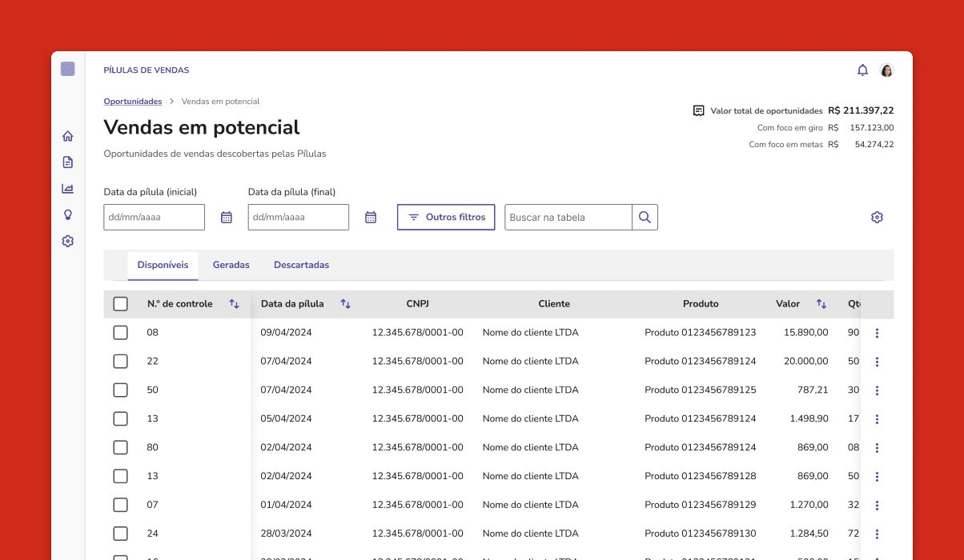Click date cell 01/04/2024
The image size is (964, 560).
click(x=286, y=506)
